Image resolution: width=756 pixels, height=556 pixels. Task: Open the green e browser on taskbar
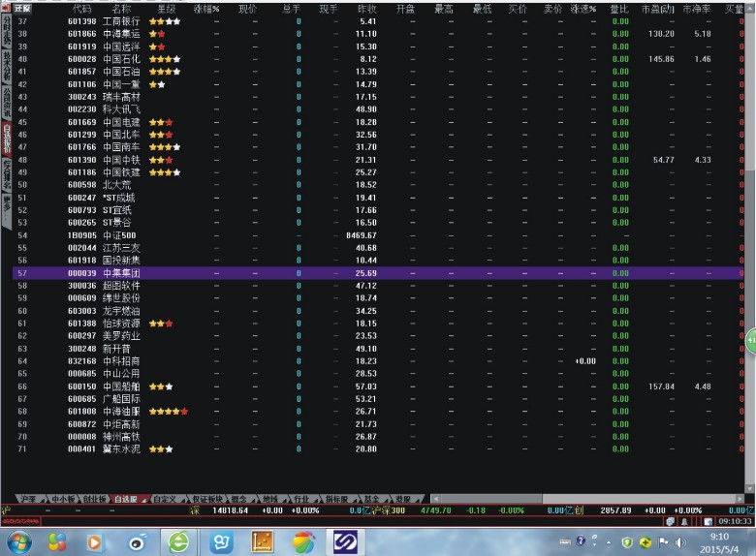(x=178, y=542)
